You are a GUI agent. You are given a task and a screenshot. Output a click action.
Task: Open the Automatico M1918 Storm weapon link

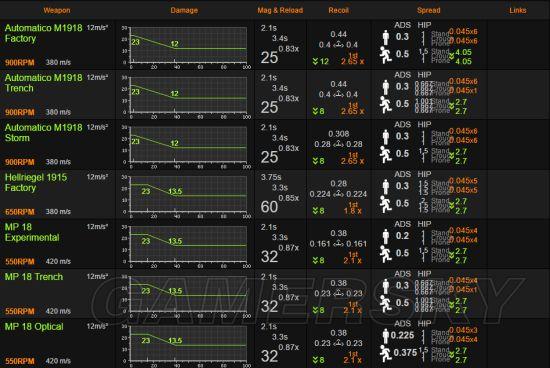coord(43,133)
